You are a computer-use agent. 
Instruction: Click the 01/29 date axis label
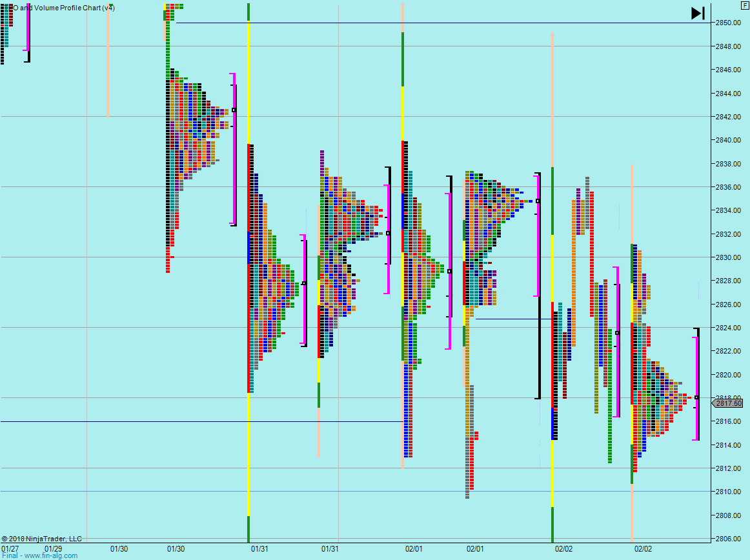pos(53,548)
